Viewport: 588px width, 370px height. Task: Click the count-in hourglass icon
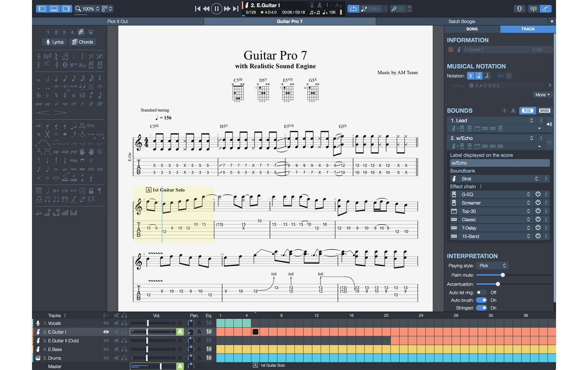coord(312,5)
